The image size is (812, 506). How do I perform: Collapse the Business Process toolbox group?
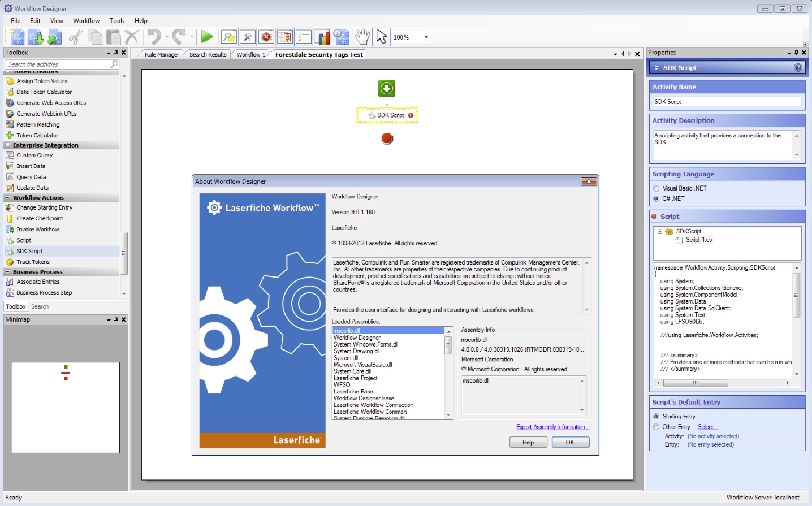(x=8, y=272)
